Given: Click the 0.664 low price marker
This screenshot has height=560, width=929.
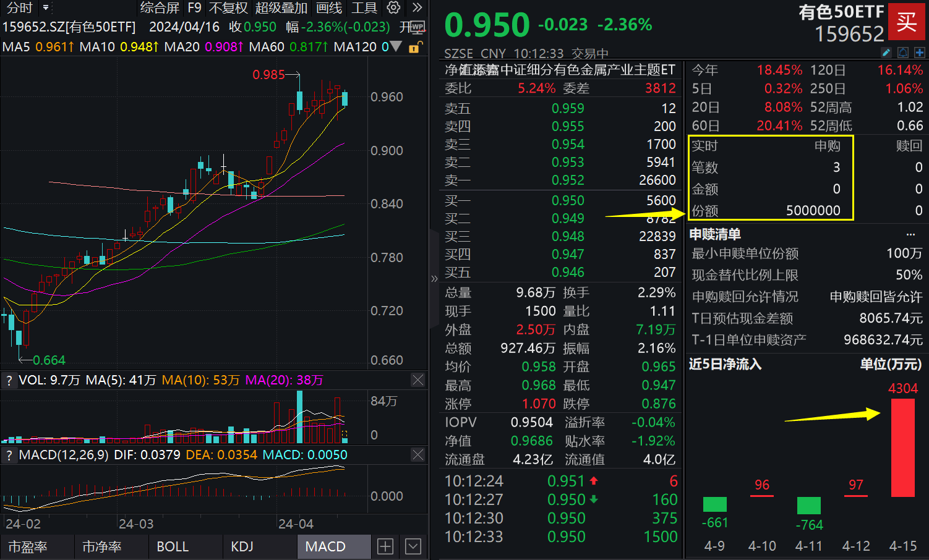Looking at the screenshot, I should click(49, 360).
